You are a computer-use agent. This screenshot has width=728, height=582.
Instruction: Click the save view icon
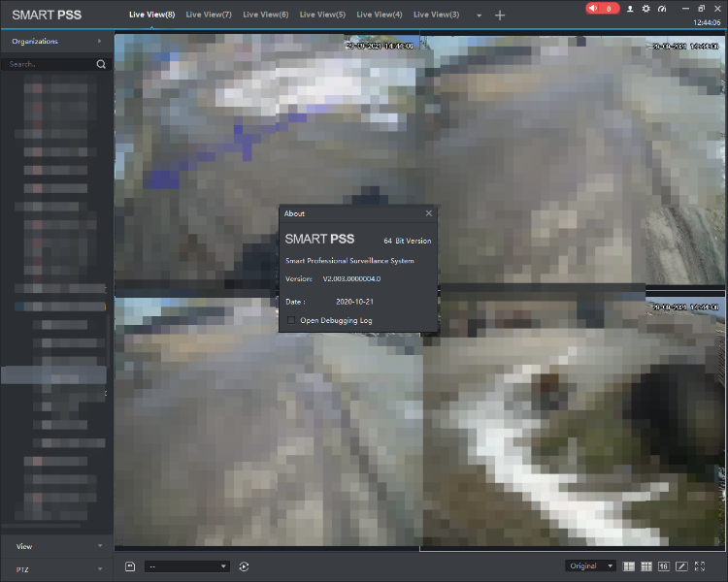[x=130, y=566]
